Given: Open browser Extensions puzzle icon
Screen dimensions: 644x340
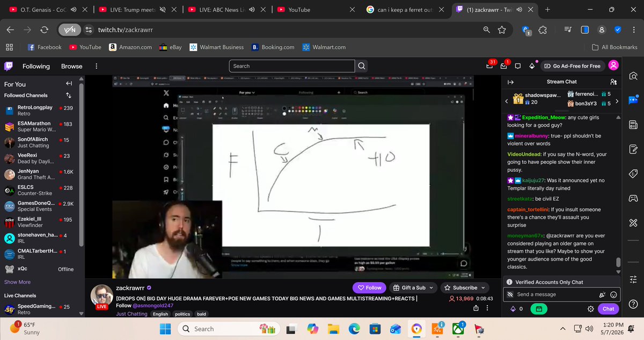Looking at the screenshot, I should click(543, 30).
